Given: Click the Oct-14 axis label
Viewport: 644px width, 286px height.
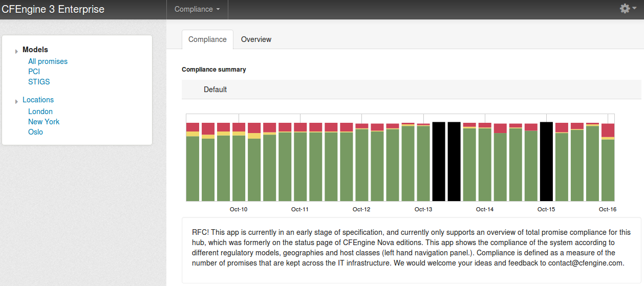Looking at the screenshot, I should tap(485, 209).
